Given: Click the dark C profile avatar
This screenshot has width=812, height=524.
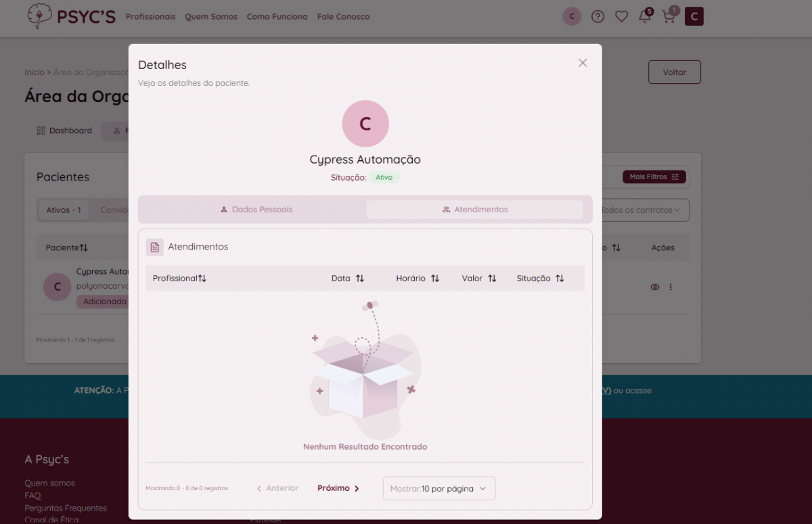Looking at the screenshot, I should tap(694, 16).
